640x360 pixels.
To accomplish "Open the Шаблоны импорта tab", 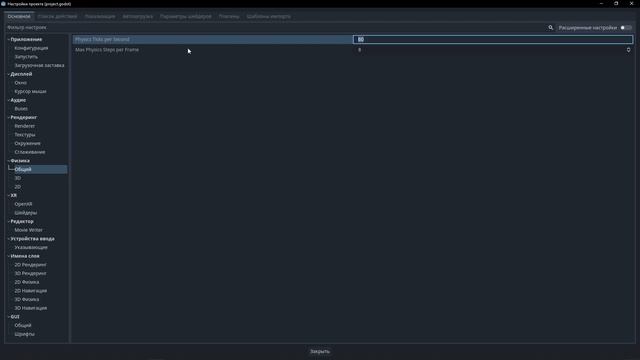I will pyautogui.click(x=269, y=16).
